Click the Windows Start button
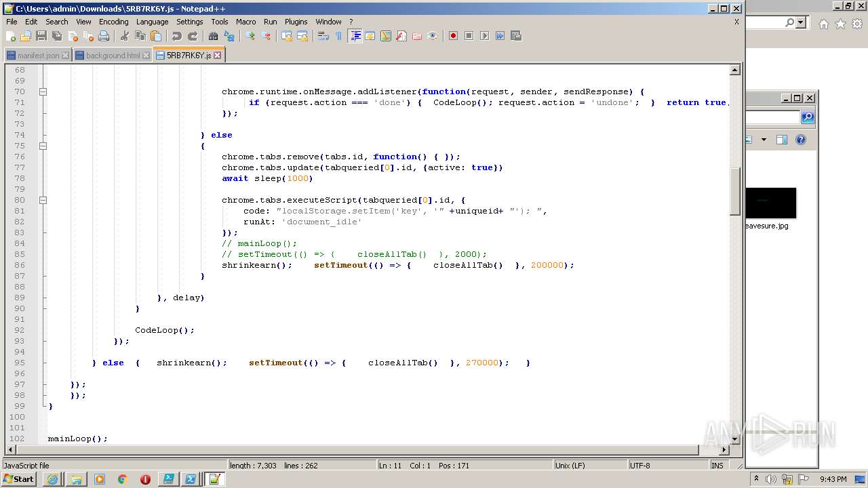The image size is (868, 488). [19, 479]
